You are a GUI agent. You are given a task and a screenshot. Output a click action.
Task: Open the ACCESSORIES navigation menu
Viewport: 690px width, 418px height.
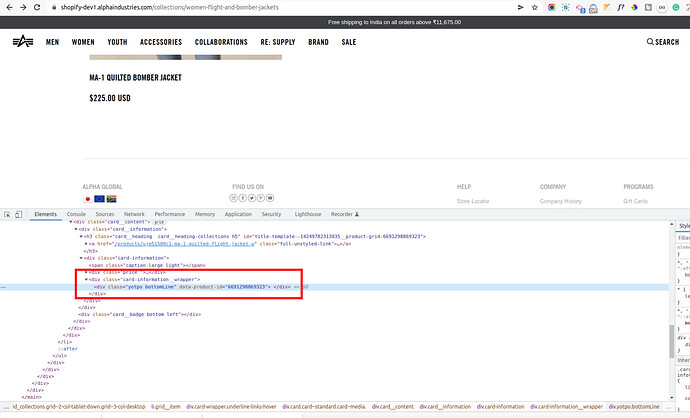[x=161, y=42]
